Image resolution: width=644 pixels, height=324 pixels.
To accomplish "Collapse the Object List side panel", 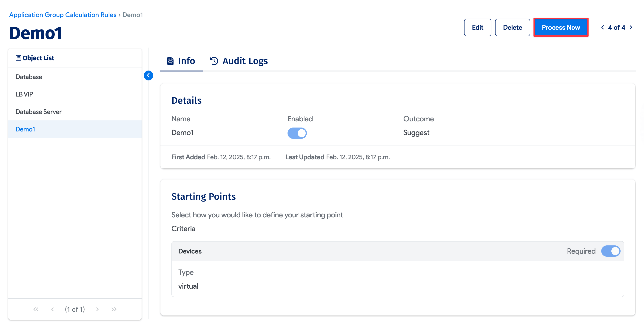I will 148,75.
